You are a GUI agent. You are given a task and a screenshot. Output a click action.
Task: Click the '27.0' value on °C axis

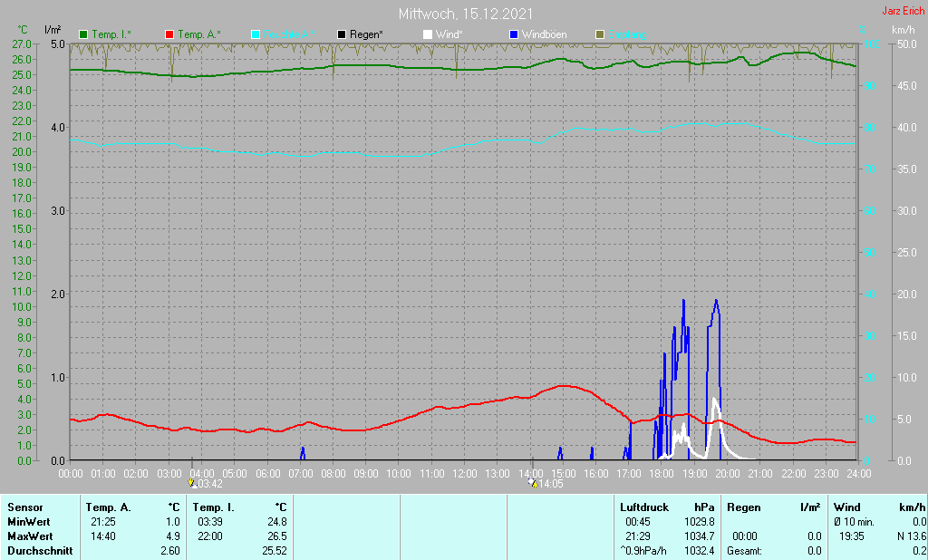(22, 43)
